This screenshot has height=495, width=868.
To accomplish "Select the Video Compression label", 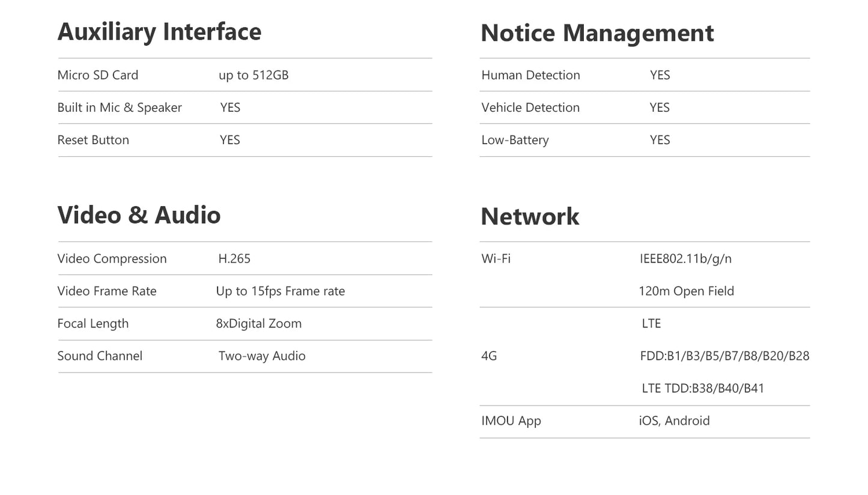I will click(112, 259).
